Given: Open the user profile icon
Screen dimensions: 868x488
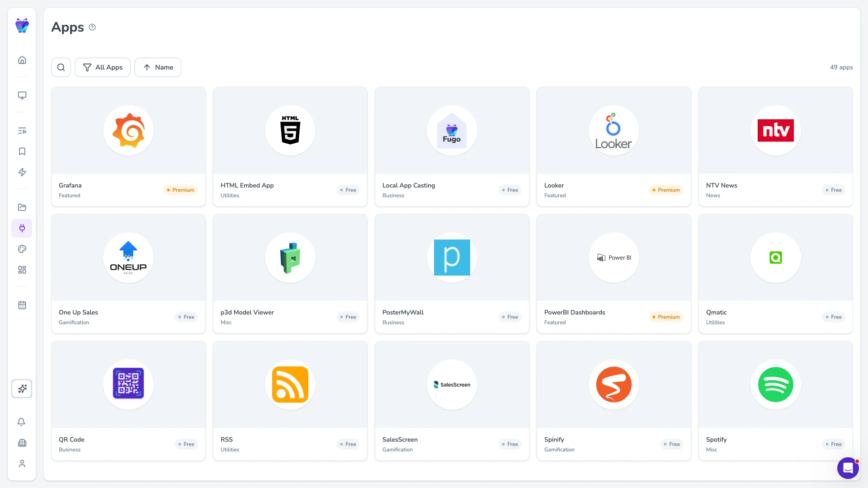Looking at the screenshot, I should pyautogui.click(x=22, y=464).
